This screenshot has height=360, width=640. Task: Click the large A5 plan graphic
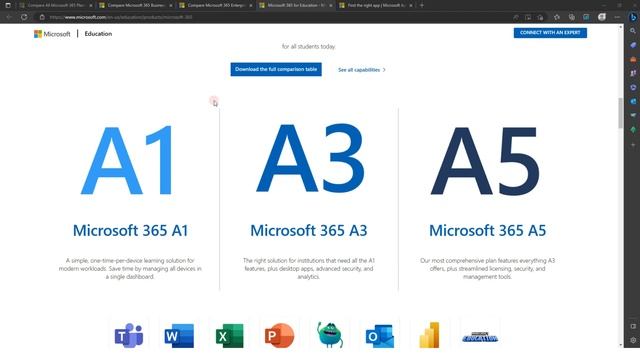pyautogui.click(x=486, y=160)
